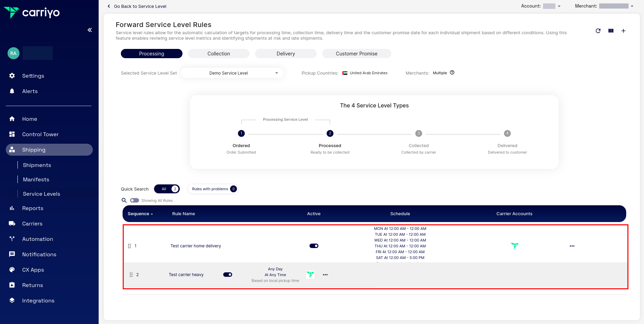Open three-dot menu for Test carrier heavy
This screenshot has width=644, height=324.
coord(325,275)
